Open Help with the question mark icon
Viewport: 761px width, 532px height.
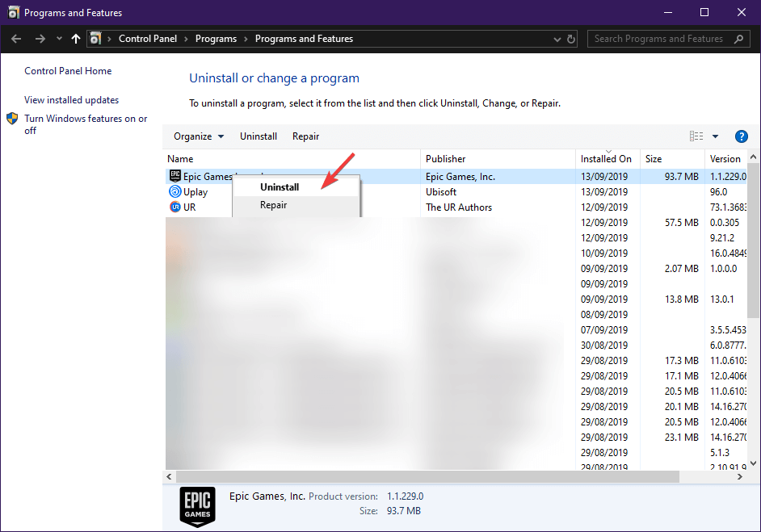tap(741, 136)
